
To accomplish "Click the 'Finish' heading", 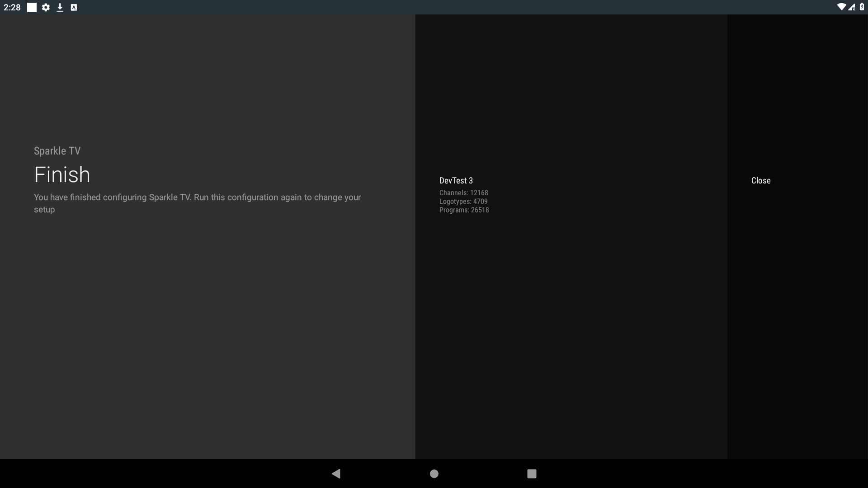I will (x=62, y=174).
